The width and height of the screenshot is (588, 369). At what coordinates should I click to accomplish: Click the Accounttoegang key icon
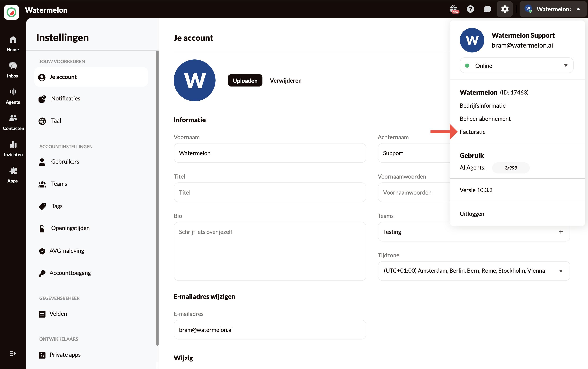(x=42, y=273)
